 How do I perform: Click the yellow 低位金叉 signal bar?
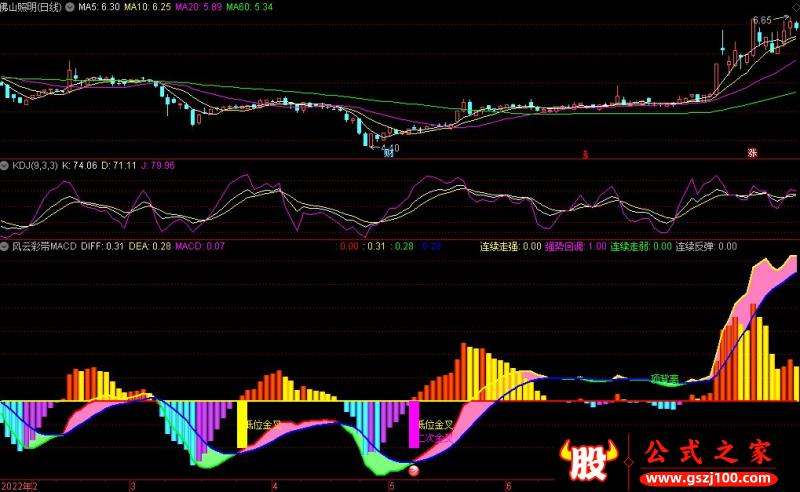(242, 425)
